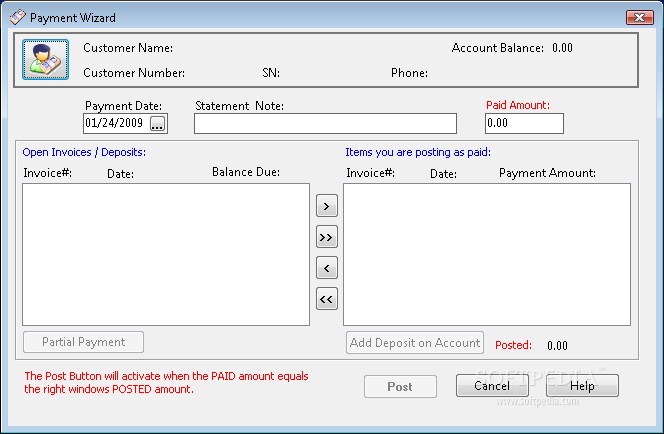Click the Post button
This screenshot has width=664, height=434.
pyautogui.click(x=400, y=387)
